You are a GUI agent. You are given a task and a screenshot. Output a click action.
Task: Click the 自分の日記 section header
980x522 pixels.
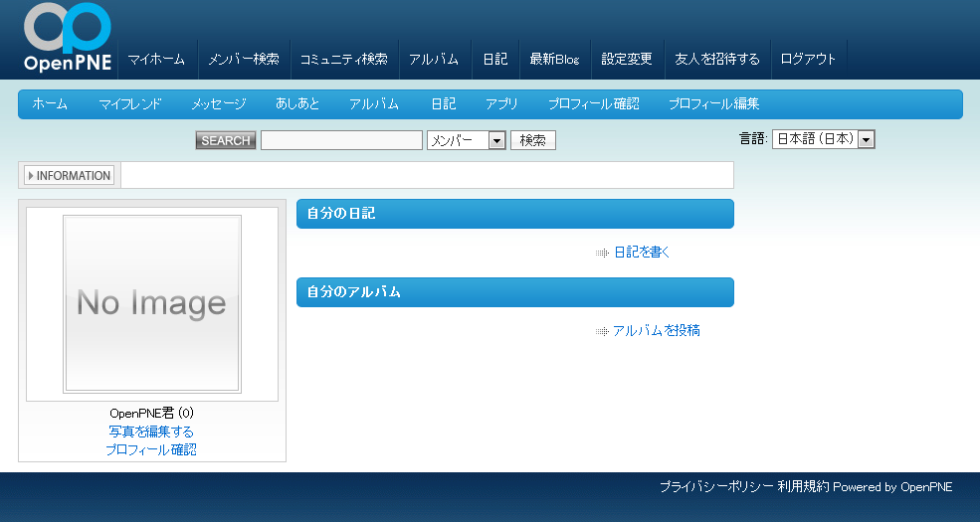515,214
